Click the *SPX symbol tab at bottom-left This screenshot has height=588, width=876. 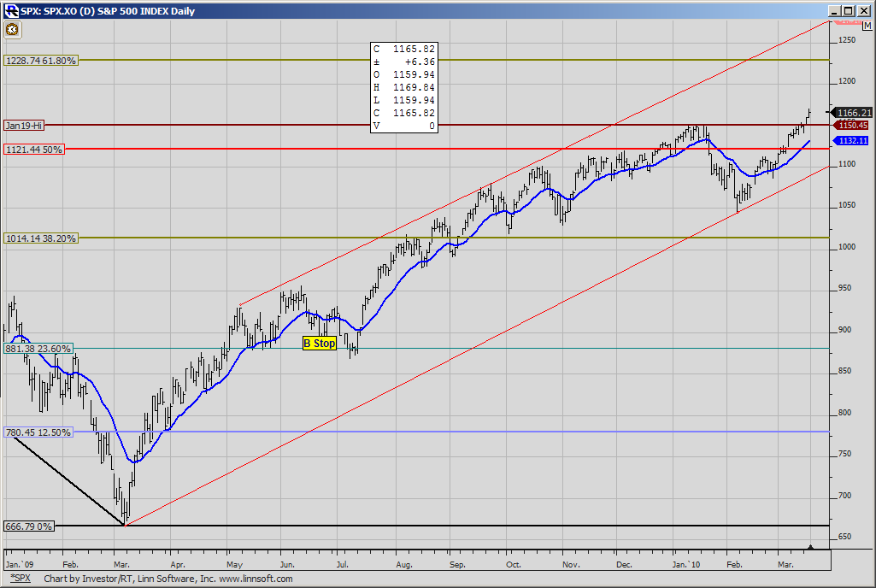(x=19, y=579)
